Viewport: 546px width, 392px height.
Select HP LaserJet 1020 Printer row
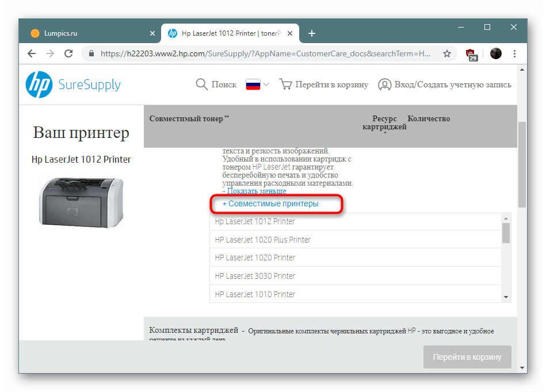tap(355, 258)
